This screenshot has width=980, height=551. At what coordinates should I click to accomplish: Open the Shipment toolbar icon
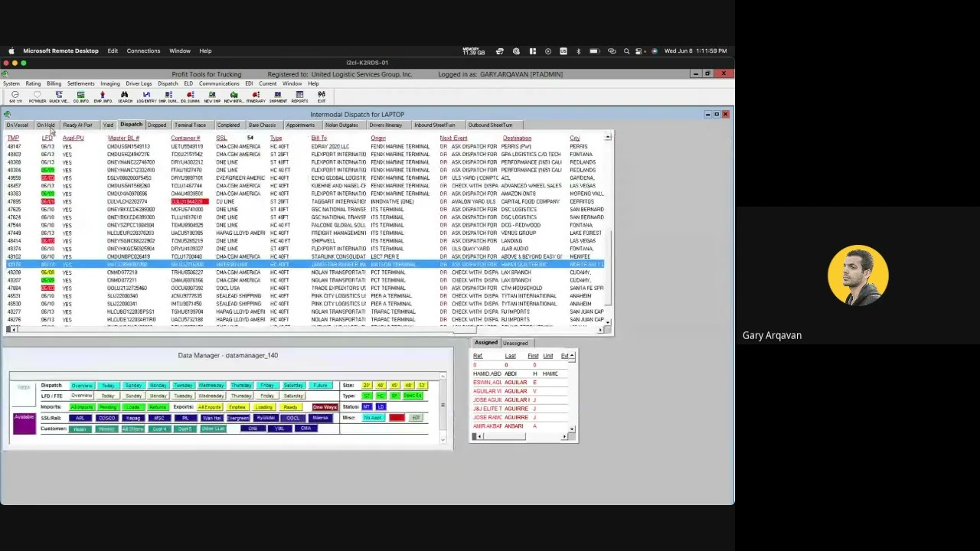[x=278, y=96]
